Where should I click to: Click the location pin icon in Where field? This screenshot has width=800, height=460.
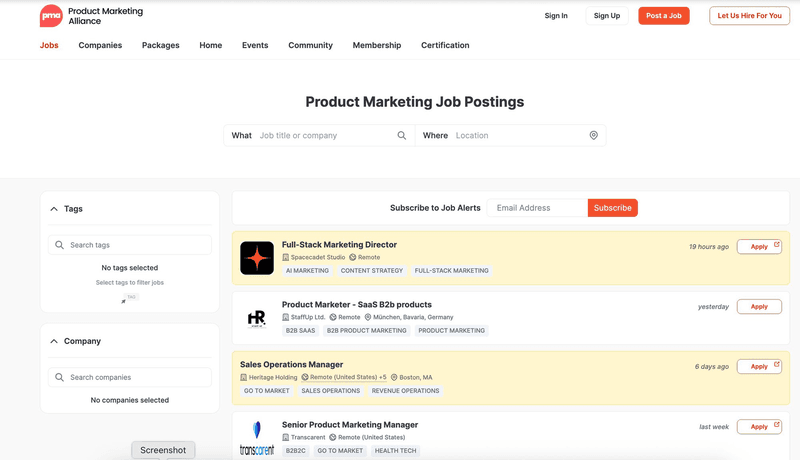click(x=593, y=136)
